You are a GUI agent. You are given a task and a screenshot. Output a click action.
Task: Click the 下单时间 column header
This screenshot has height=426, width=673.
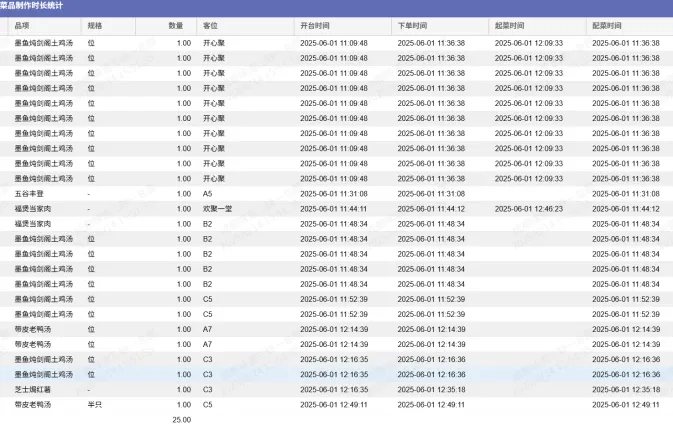coord(413,24)
